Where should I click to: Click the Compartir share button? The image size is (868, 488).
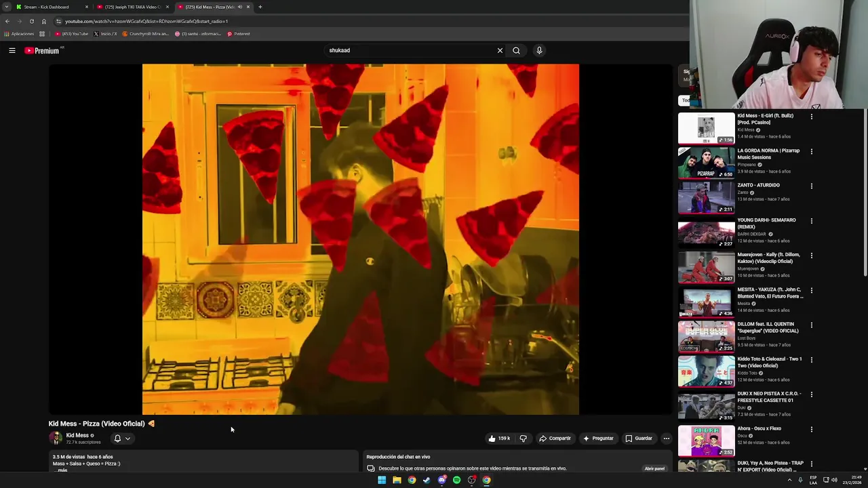tap(555, 439)
